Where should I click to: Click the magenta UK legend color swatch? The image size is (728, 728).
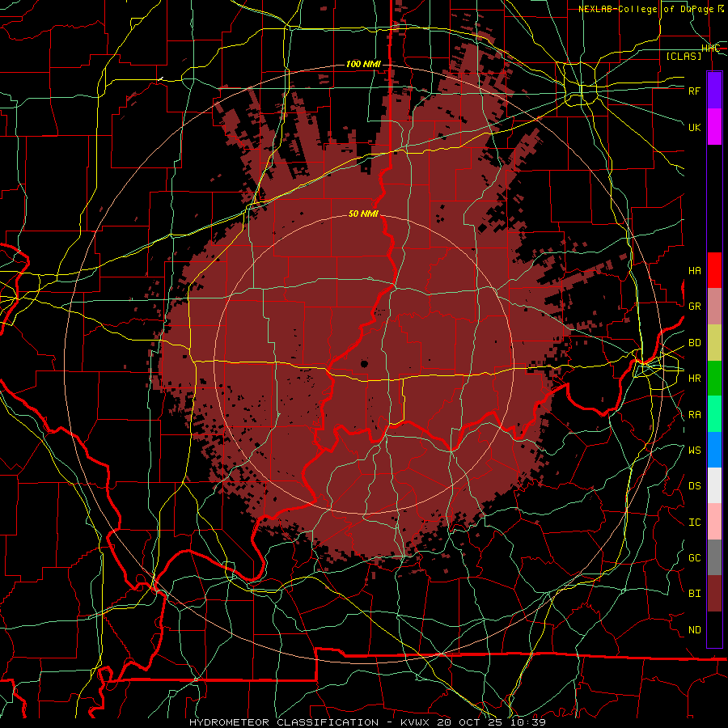[714, 127]
